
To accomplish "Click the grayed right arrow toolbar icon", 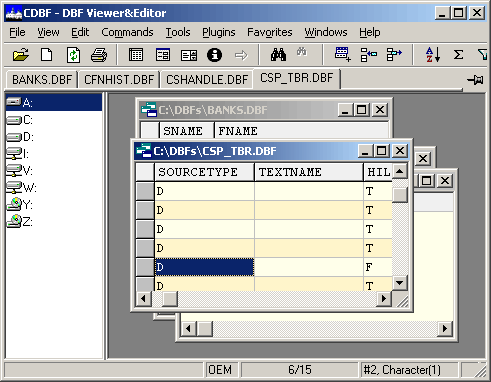I will pyautogui.click(x=241, y=55).
